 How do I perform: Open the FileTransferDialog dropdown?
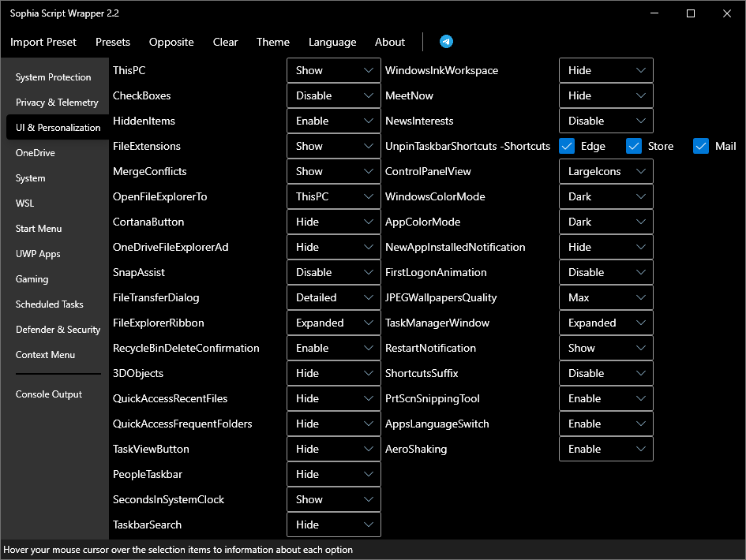(x=333, y=297)
